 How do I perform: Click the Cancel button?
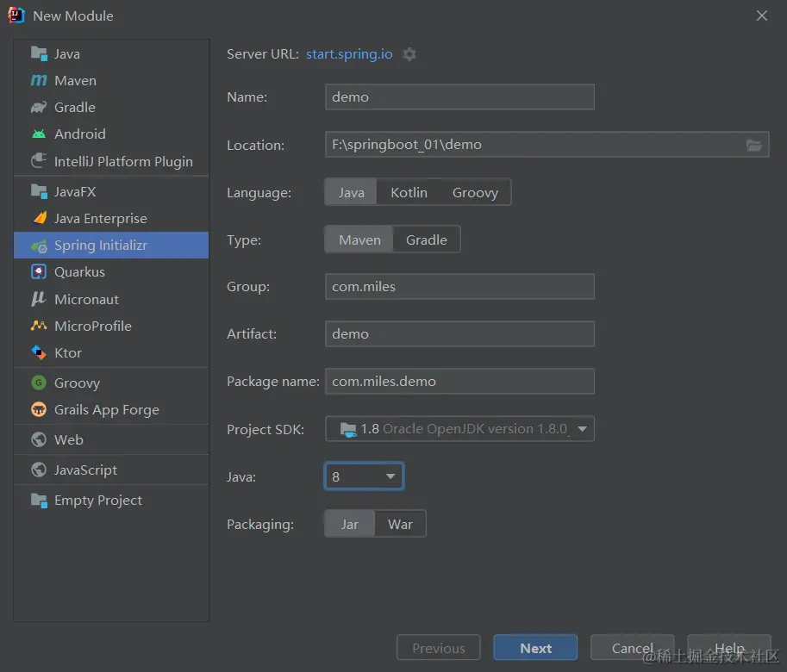tap(632, 648)
